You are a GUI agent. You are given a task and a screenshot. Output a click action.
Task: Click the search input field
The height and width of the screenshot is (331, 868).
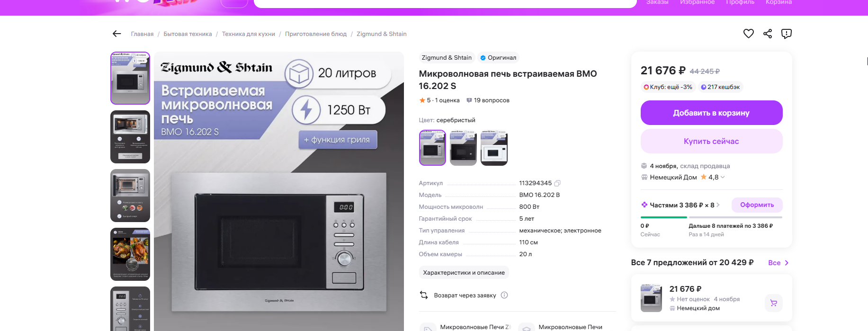445,3
